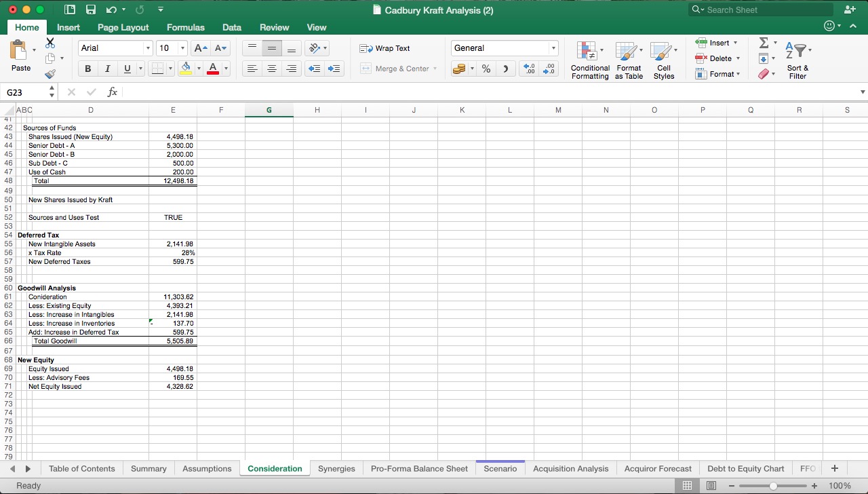Click the share person icon button
The width and height of the screenshot is (868, 494).
[850, 9]
